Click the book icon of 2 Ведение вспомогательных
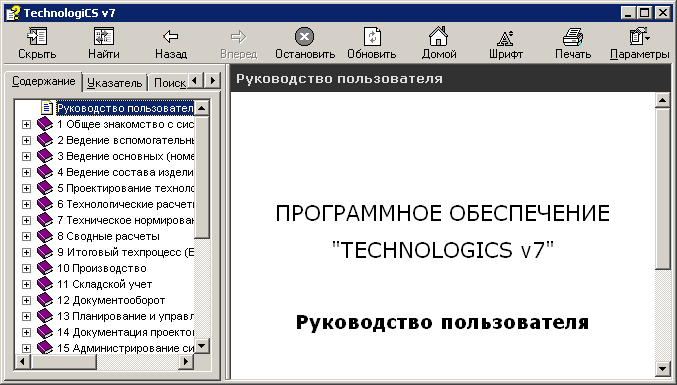677x385 pixels. pos(44,140)
